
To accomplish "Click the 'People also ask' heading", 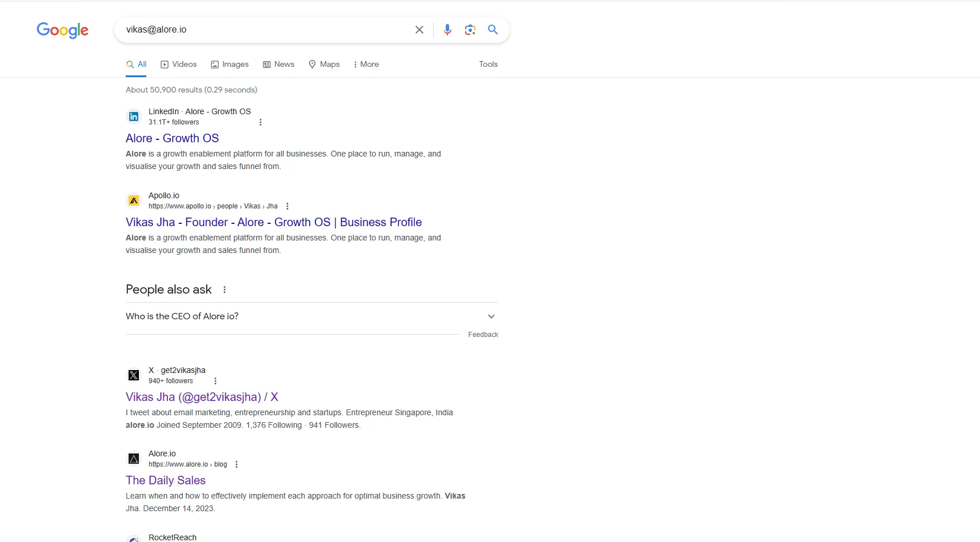I will pyautogui.click(x=169, y=290).
